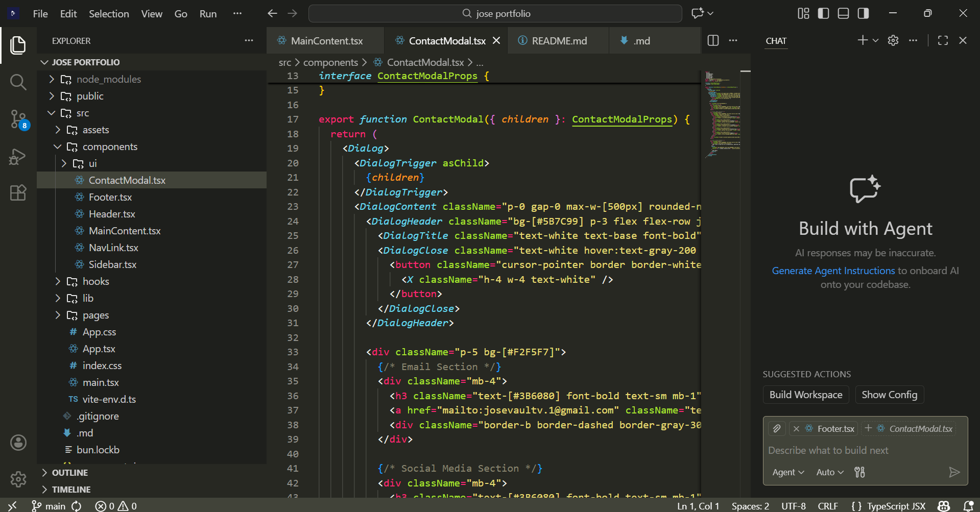Click the Generate Agent Instructions link
Screen dimensions: 980x512
(x=833, y=271)
